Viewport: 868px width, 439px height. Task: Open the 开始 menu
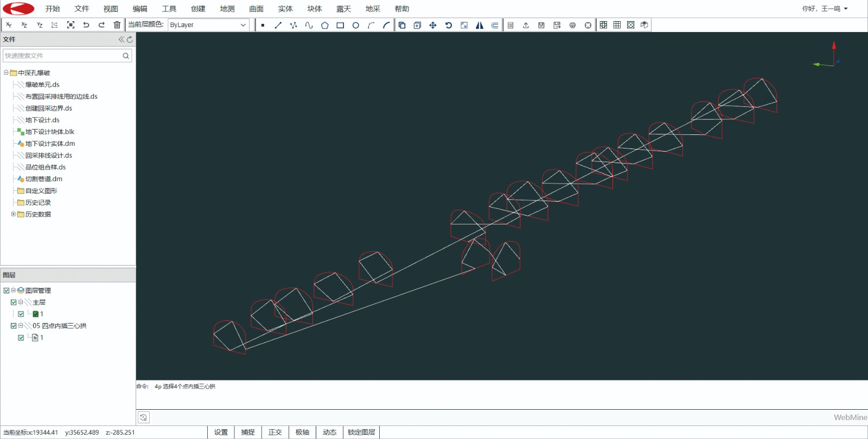[53, 9]
